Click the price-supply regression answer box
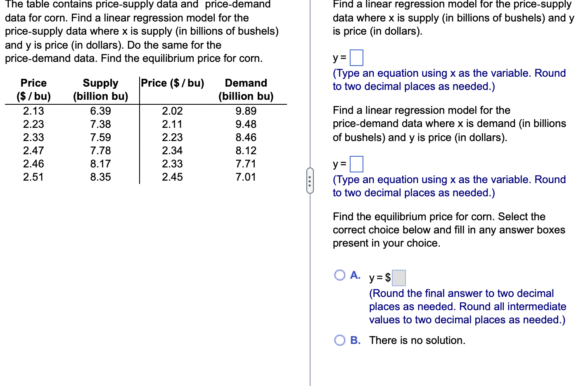 click(x=356, y=58)
